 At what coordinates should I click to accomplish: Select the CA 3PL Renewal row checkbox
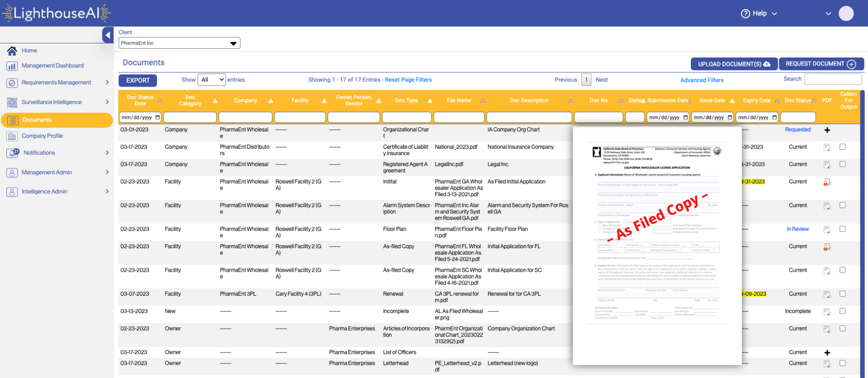(843, 294)
